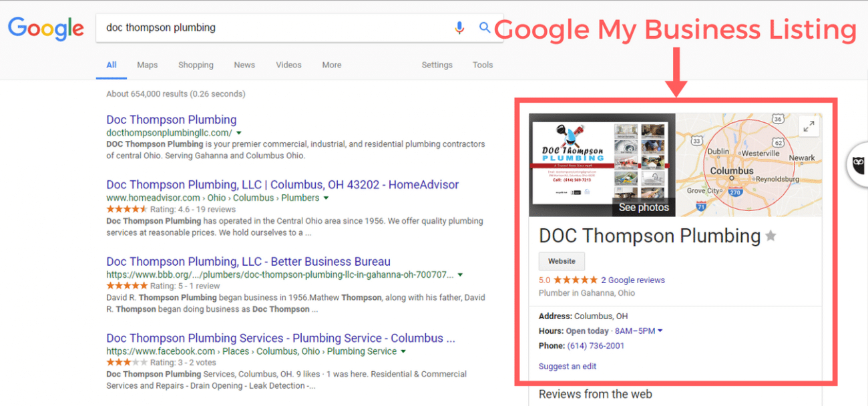
Task: Call the phone number (614) 736-2001
Action: (596, 346)
